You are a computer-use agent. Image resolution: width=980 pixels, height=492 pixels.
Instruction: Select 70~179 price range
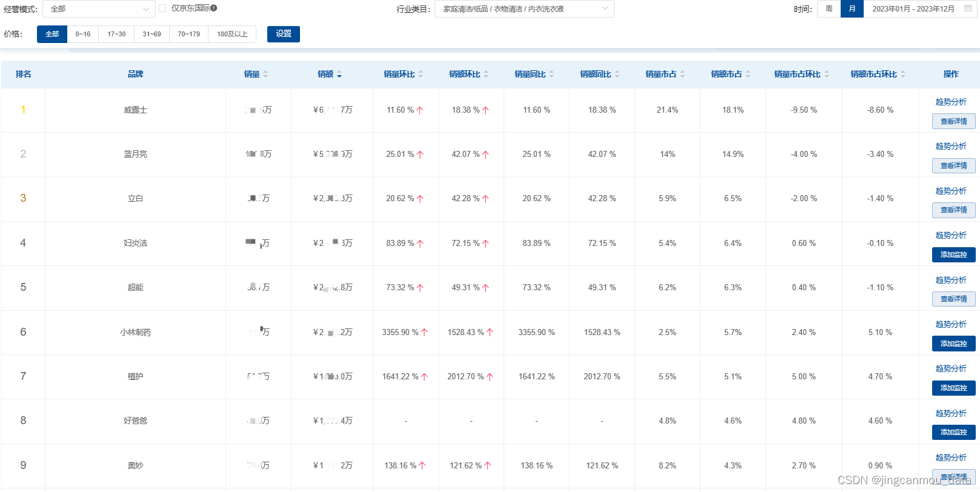(188, 34)
